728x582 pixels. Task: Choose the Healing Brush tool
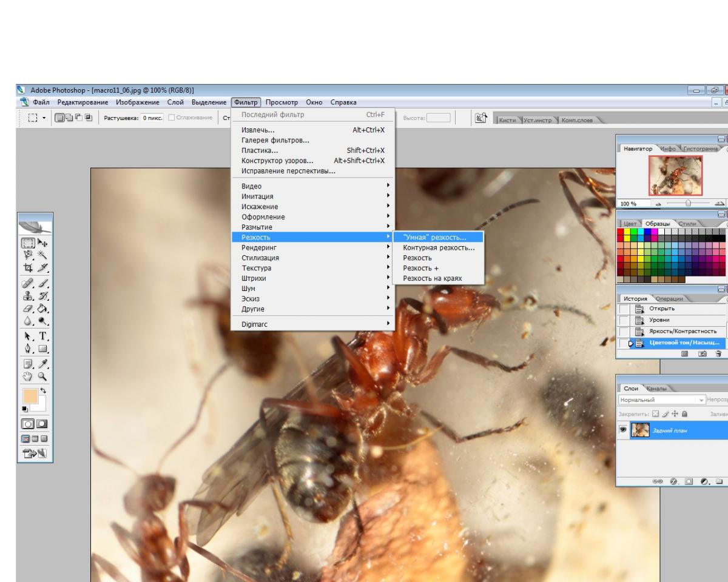pos(28,283)
